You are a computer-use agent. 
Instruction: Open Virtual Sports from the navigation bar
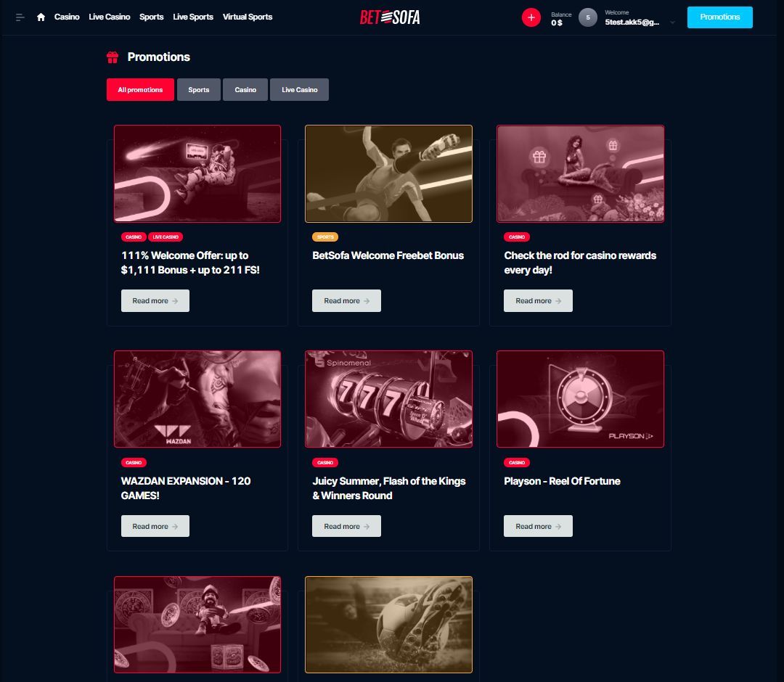pos(248,17)
